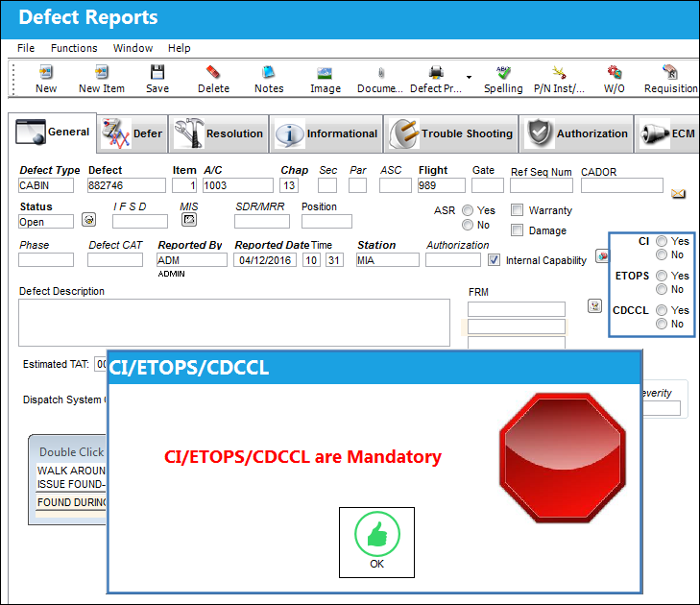Check the Warranty checkbox
Image resolution: width=700 pixels, height=605 pixels.
pos(517,210)
